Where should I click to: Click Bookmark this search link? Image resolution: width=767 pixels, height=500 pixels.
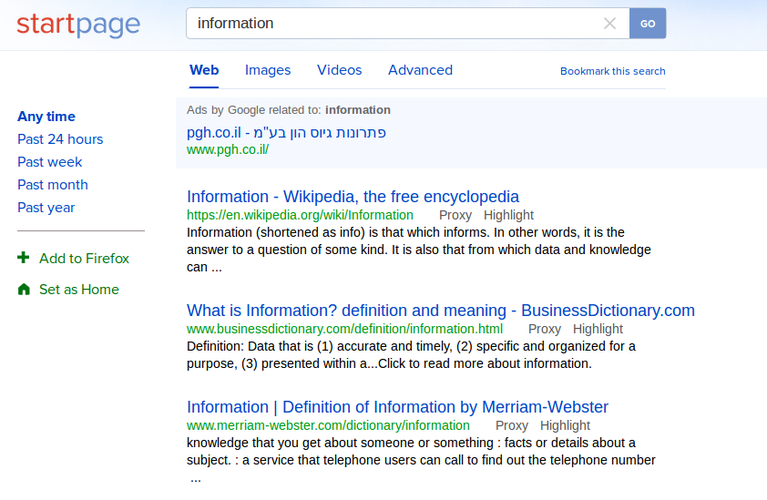pyautogui.click(x=612, y=71)
